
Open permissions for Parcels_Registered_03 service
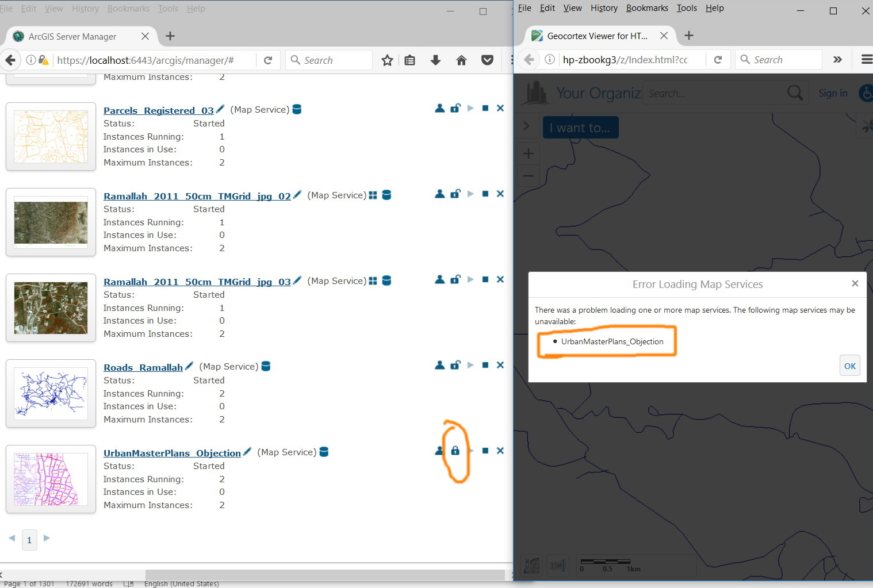(x=440, y=108)
